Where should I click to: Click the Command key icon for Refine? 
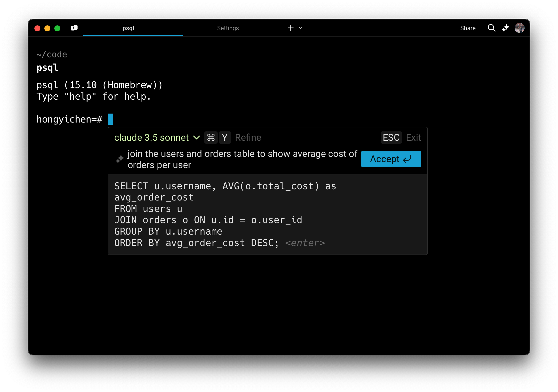211,137
